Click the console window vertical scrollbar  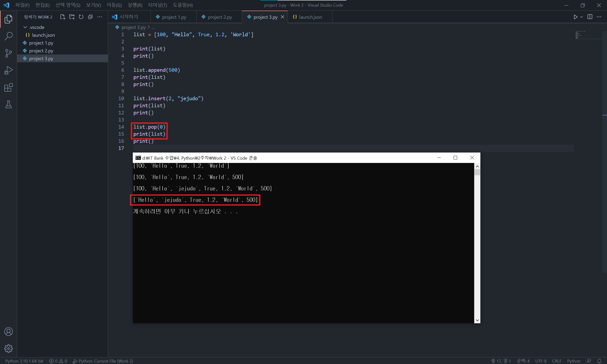[x=477, y=243]
